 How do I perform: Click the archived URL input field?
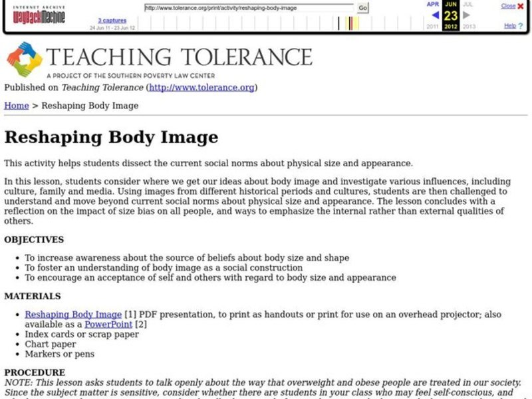[246, 7]
